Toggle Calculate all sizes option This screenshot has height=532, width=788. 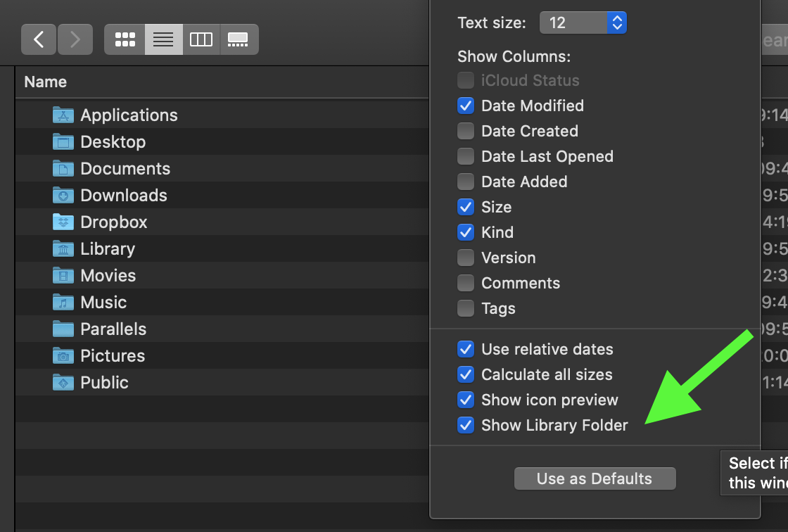466,374
